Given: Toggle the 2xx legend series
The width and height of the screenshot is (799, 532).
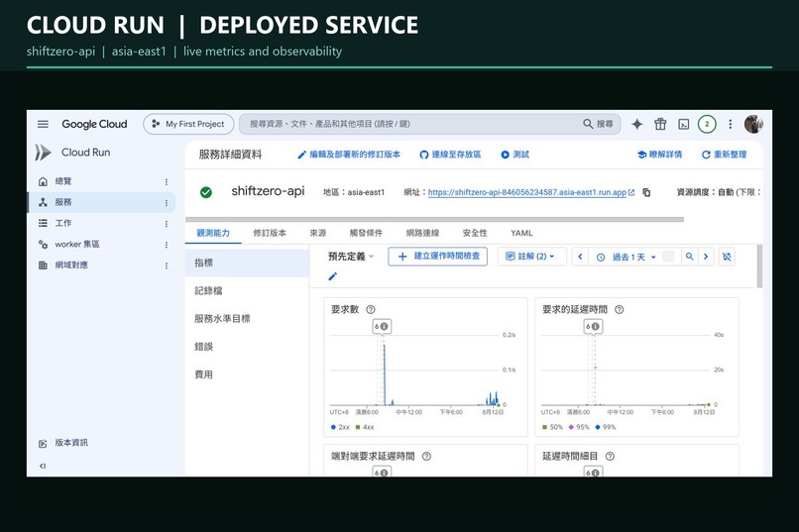Looking at the screenshot, I should [x=340, y=427].
